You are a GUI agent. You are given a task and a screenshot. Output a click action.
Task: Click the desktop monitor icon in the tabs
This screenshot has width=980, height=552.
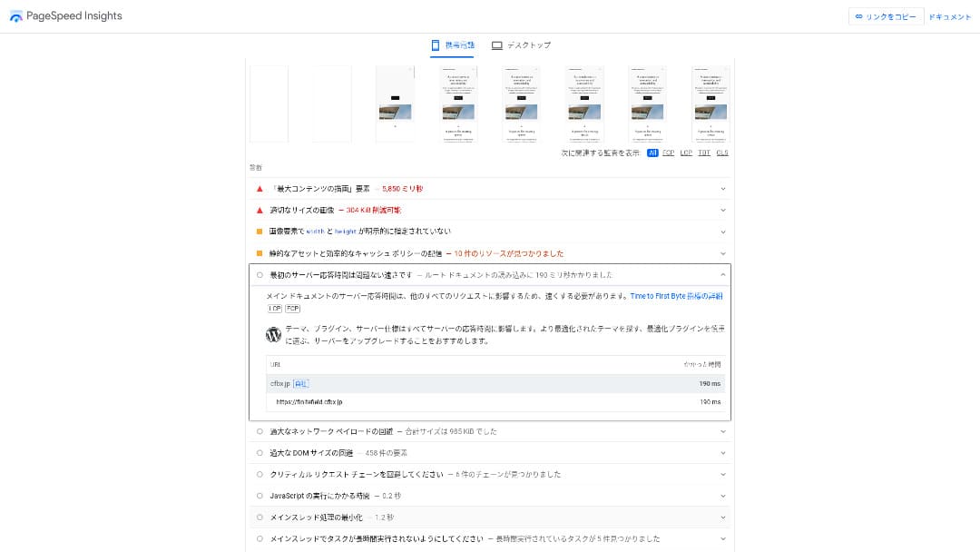coord(496,45)
